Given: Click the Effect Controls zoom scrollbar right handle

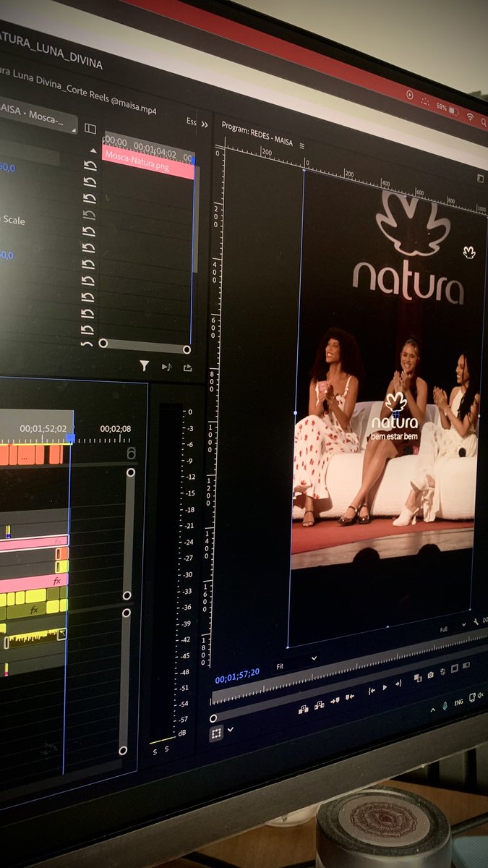Looking at the screenshot, I should (187, 349).
